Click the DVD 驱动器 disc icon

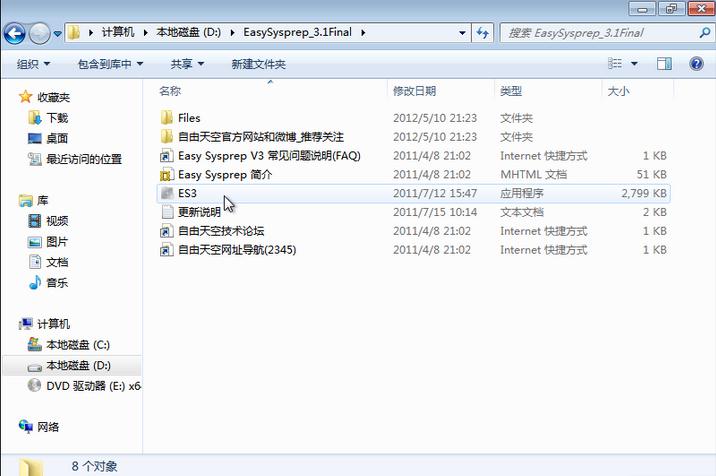34,386
